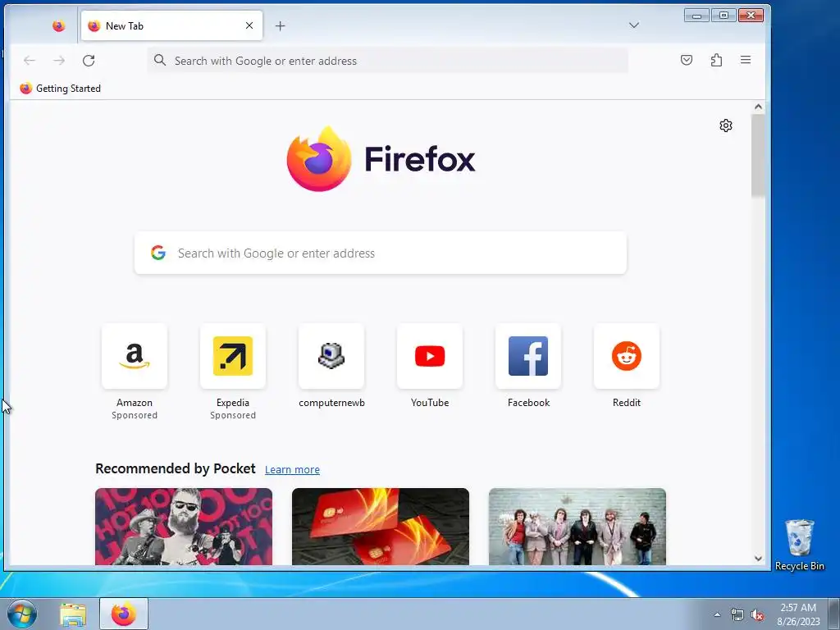Show hidden tray icons arrow
The width and height of the screenshot is (840, 630).
coord(717,614)
